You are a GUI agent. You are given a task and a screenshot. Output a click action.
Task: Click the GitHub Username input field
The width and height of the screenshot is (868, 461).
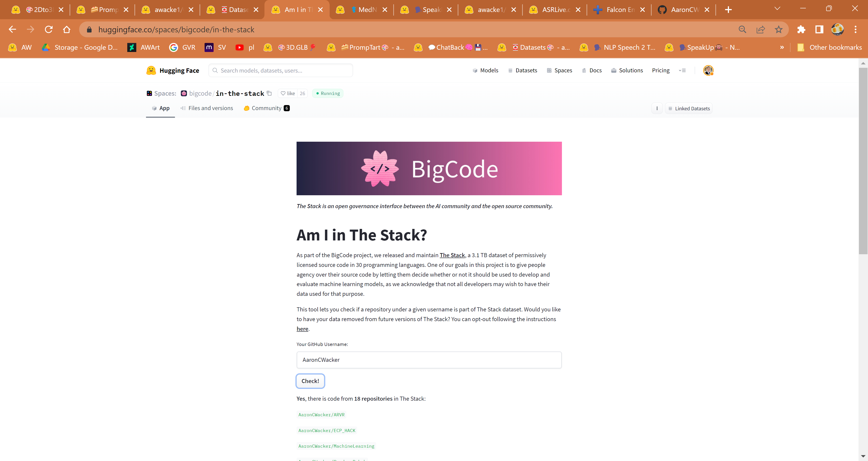click(x=429, y=360)
